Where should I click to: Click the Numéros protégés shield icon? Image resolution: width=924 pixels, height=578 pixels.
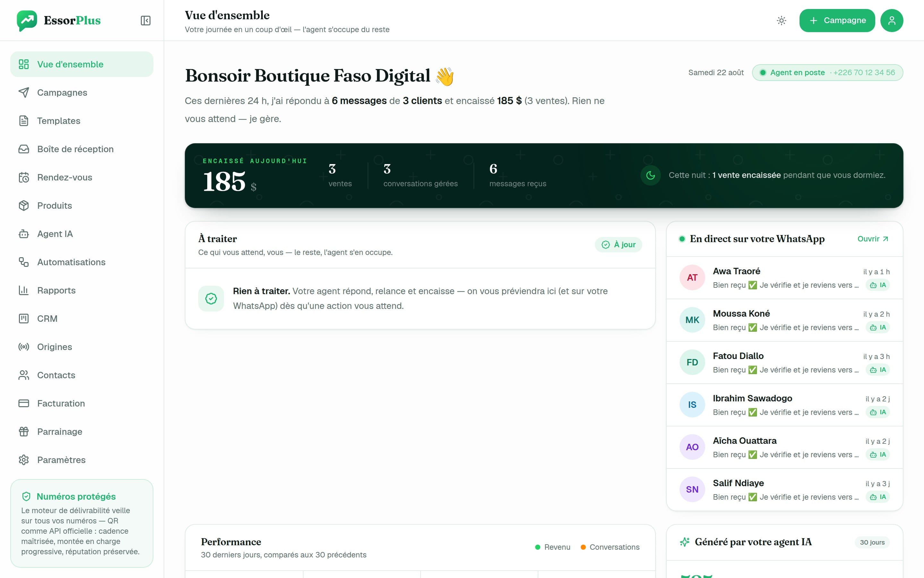point(26,496)
